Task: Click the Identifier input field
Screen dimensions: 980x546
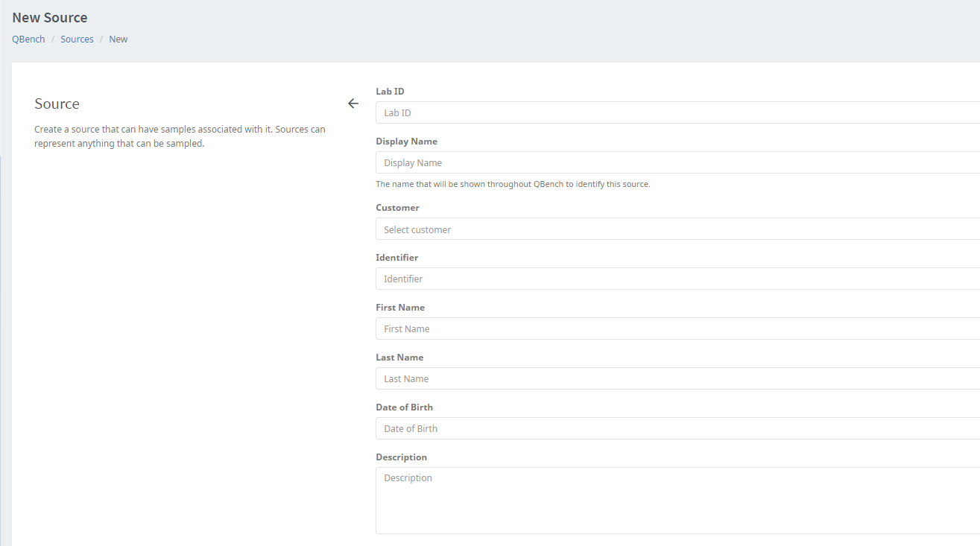Action: coord(677,279)
